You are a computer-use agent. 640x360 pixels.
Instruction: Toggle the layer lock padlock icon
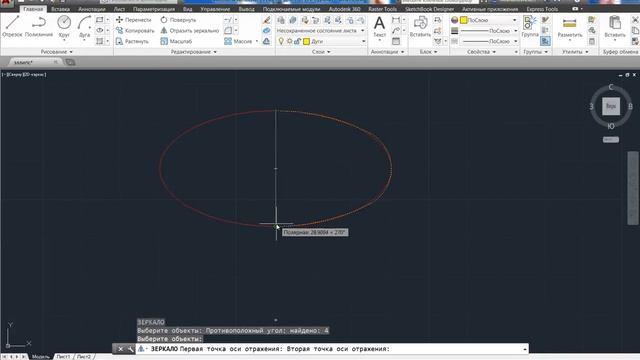point(298,41)
